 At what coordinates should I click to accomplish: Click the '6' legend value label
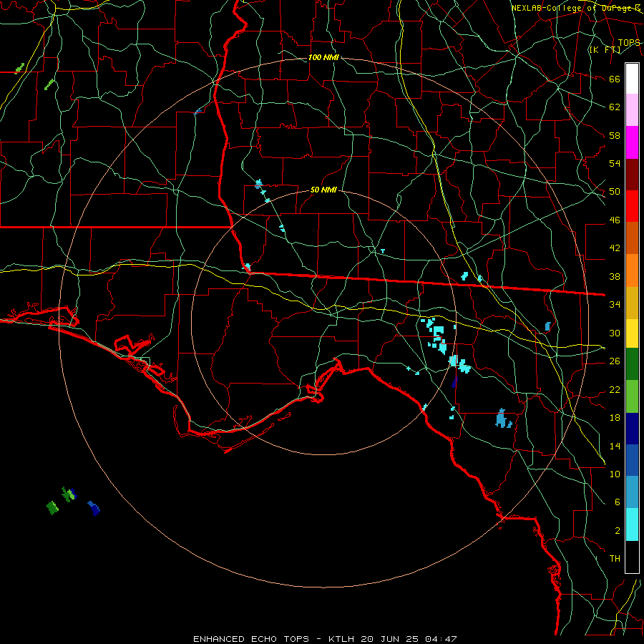[x=618, y=502]
